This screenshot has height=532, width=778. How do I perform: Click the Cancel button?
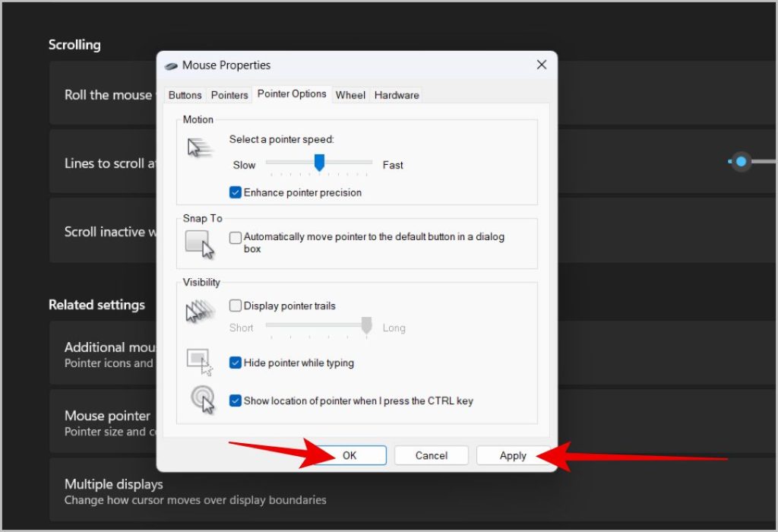coord(432,455)
